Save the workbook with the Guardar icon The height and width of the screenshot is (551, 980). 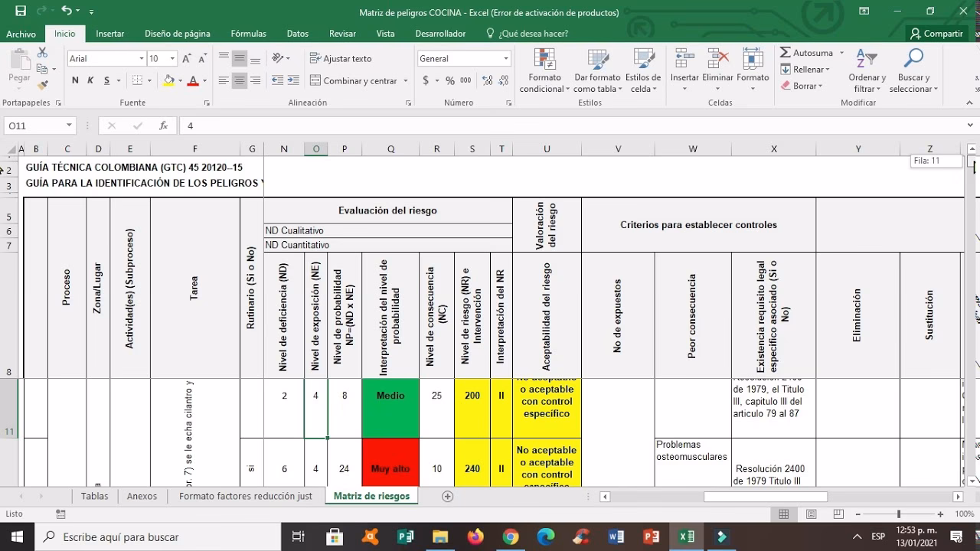pyautogui.click(x=21, y=11)
